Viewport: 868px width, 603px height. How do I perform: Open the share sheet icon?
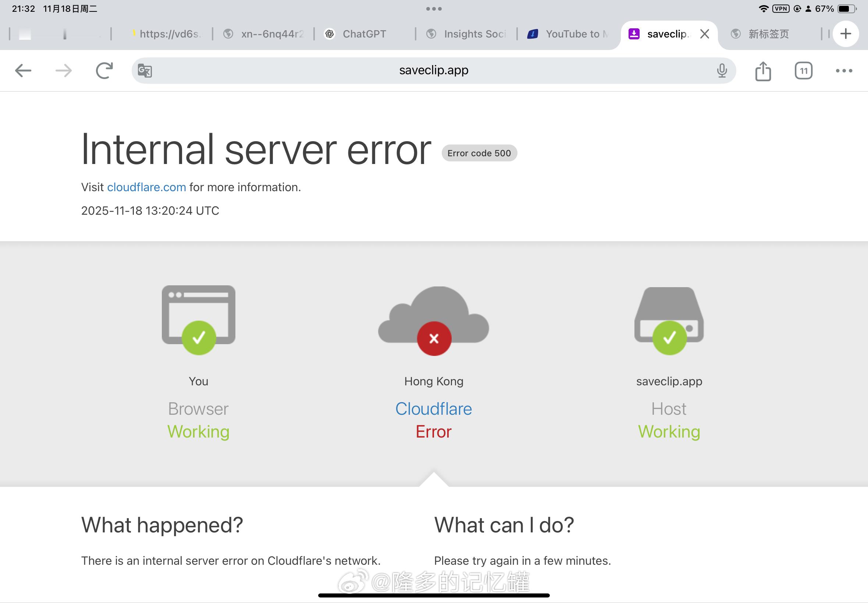[x=763, y=71]
